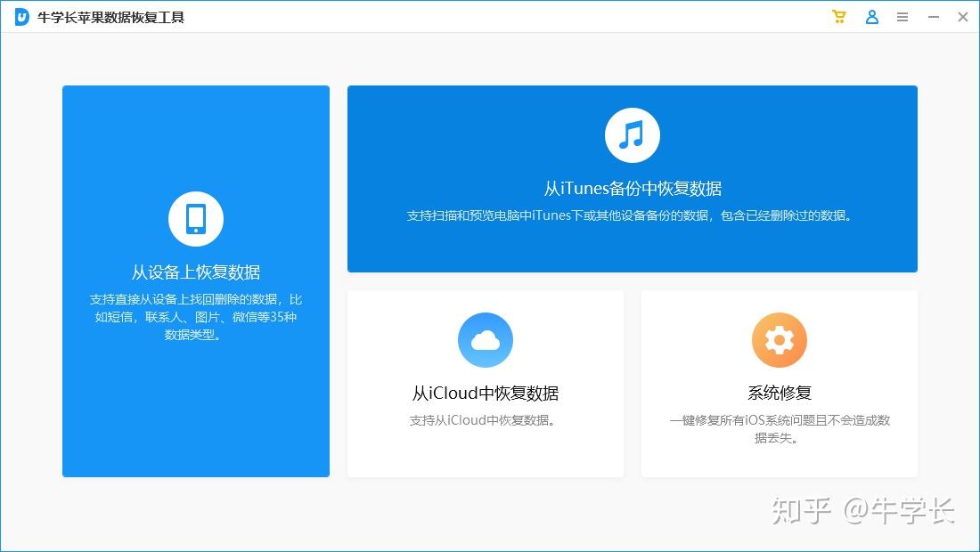The image size is (980, 552).
Task: Click the 牛学长苹果数据恢复工具 title text
Action: point(110,18)
